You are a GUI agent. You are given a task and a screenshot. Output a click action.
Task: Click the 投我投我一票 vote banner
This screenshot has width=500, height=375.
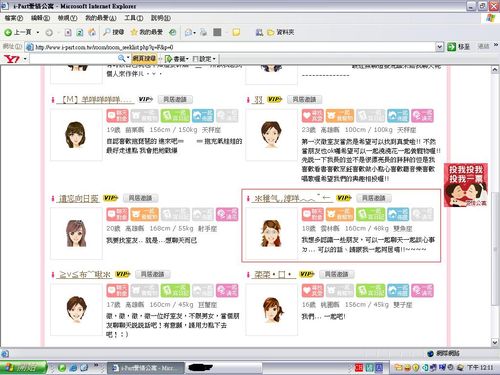click(466, 185)
